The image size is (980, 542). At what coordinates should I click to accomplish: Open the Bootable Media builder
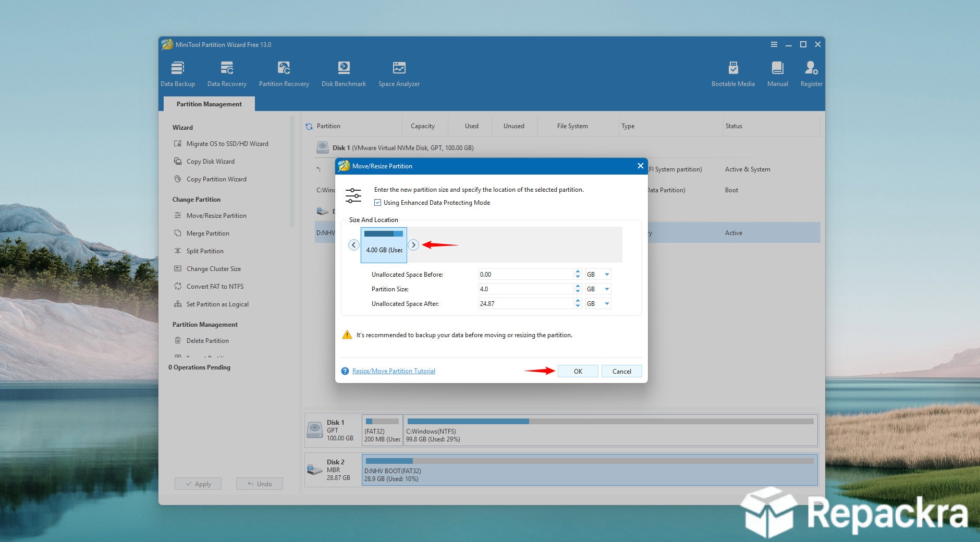point(733,74)
